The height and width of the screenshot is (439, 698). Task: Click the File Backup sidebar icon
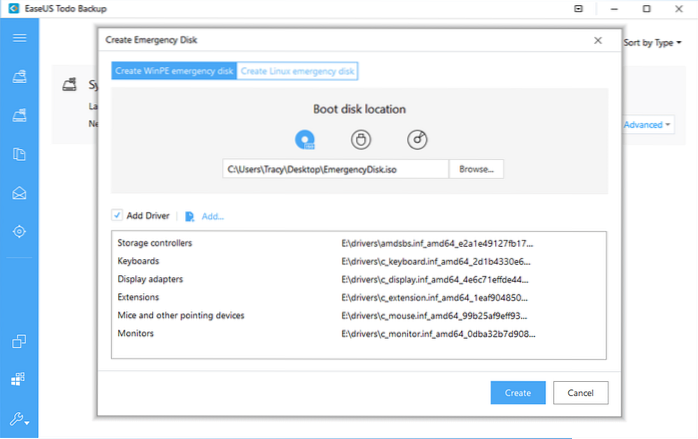click(x=19, y=154)
